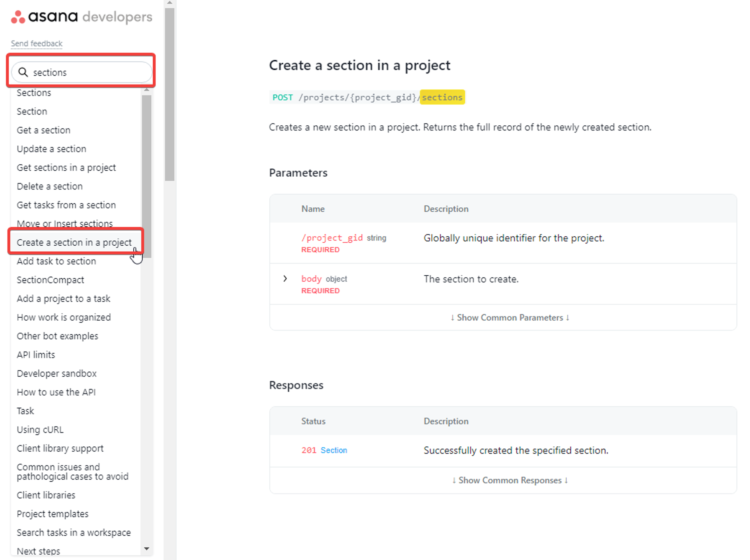Go to API limits page
Screen dimensions: 750x560
pyautogui.click(x=36, y=355)
